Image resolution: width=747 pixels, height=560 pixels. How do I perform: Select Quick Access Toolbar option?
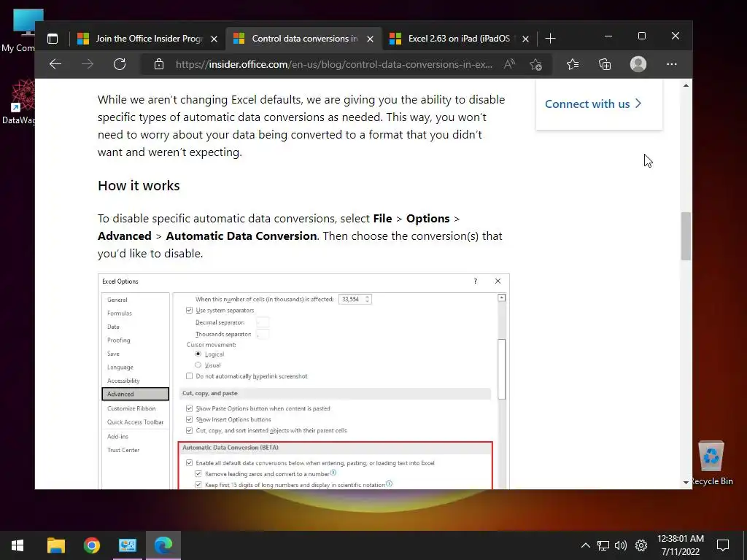point(135,422)
